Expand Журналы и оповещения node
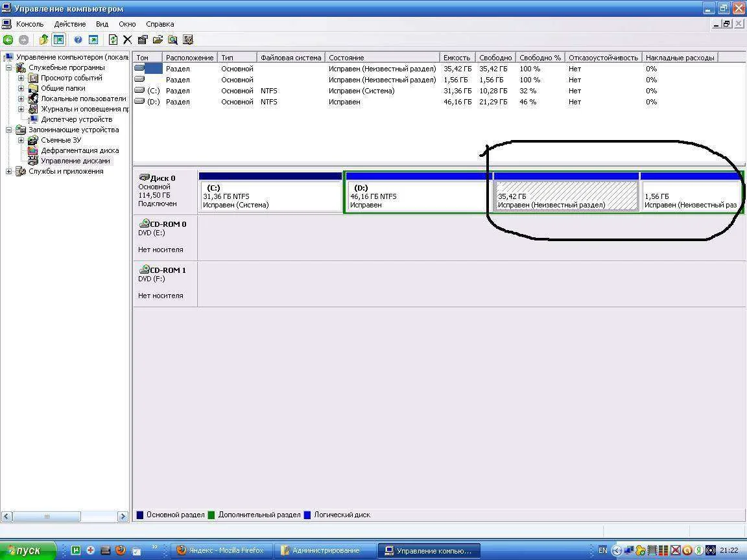Image resolution: width=747 pixels, height=560 pixels. coord(21,109)
